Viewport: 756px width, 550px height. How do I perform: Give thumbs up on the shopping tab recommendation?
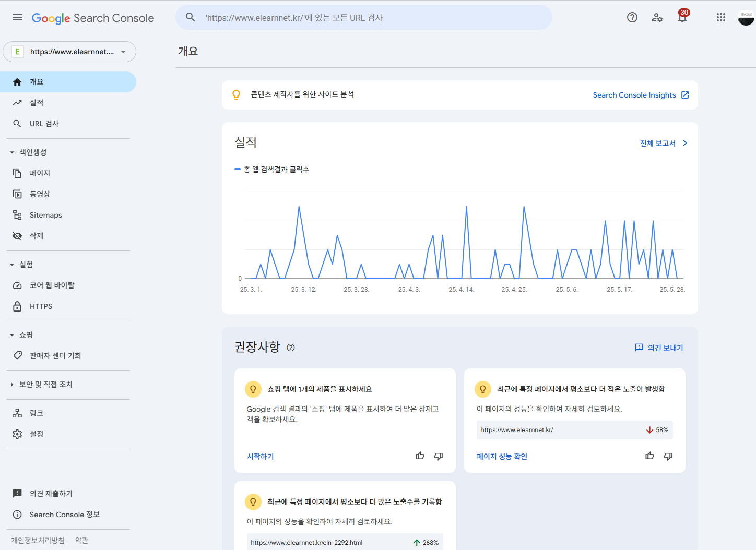click(420, 456)
